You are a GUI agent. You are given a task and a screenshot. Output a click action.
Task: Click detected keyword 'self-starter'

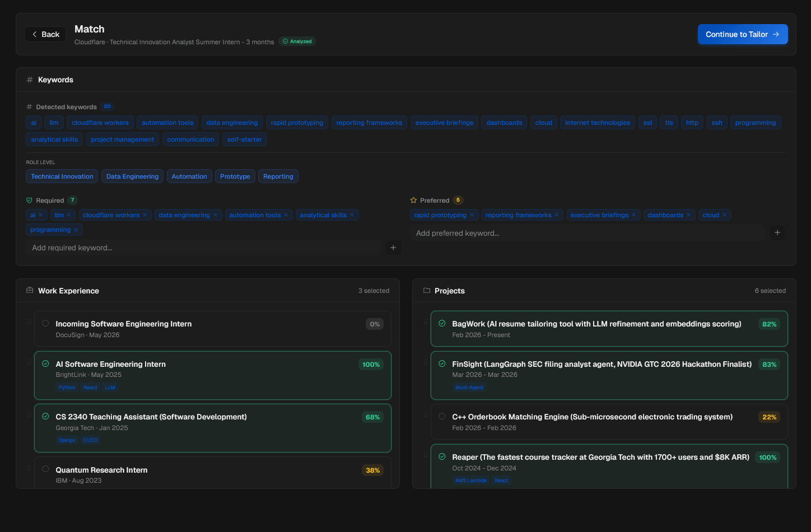[x=245, y=139]
